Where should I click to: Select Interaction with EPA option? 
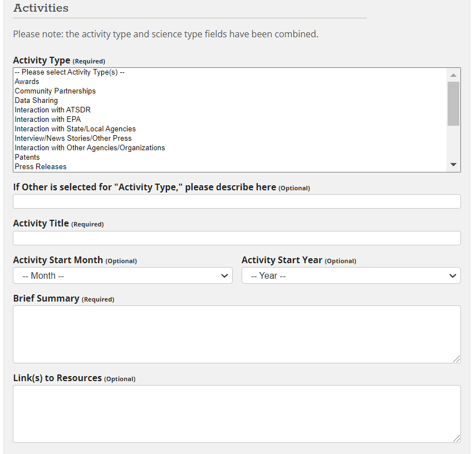(x=47, y=120)
